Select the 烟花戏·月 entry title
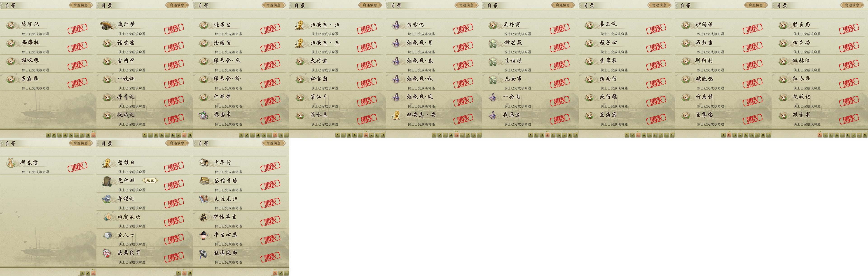 click(419, 43)
